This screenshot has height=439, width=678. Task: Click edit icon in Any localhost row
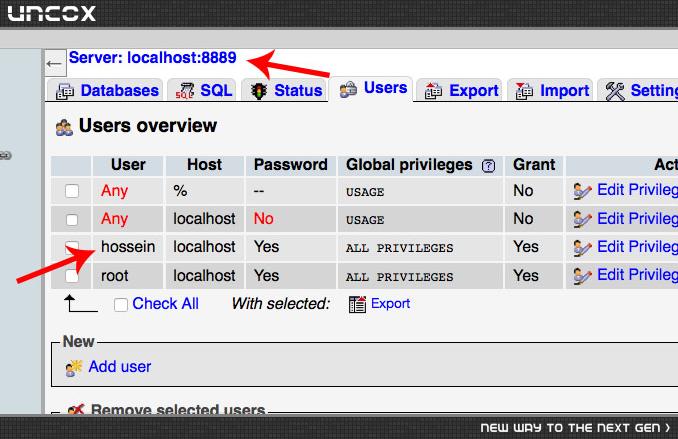[582, 219]
